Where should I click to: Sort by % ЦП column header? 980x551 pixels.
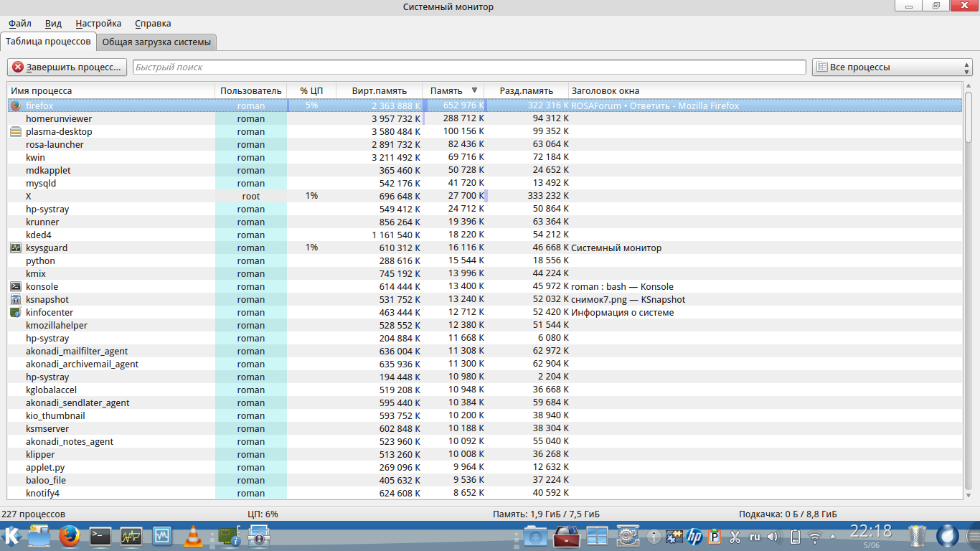(x=311, y=90)
